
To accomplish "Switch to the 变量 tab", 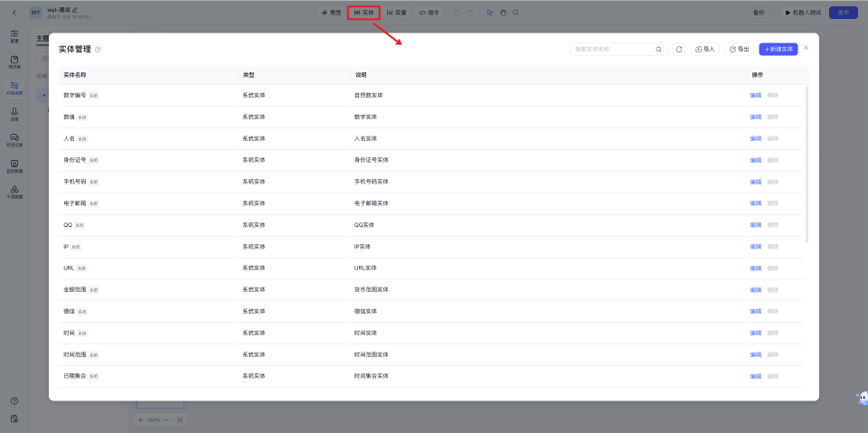I will 397,13.
